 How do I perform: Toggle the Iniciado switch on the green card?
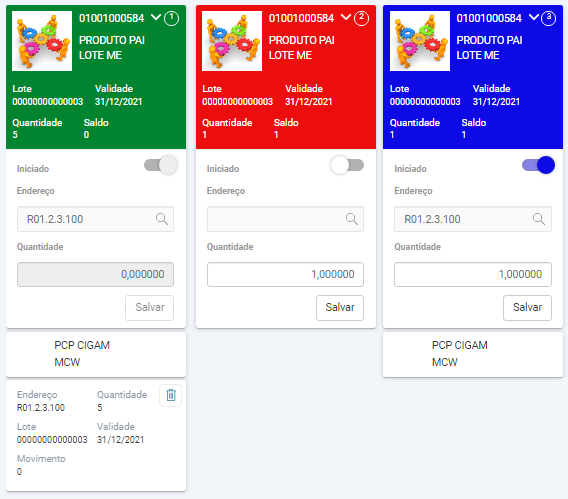[x=161, y=165]
